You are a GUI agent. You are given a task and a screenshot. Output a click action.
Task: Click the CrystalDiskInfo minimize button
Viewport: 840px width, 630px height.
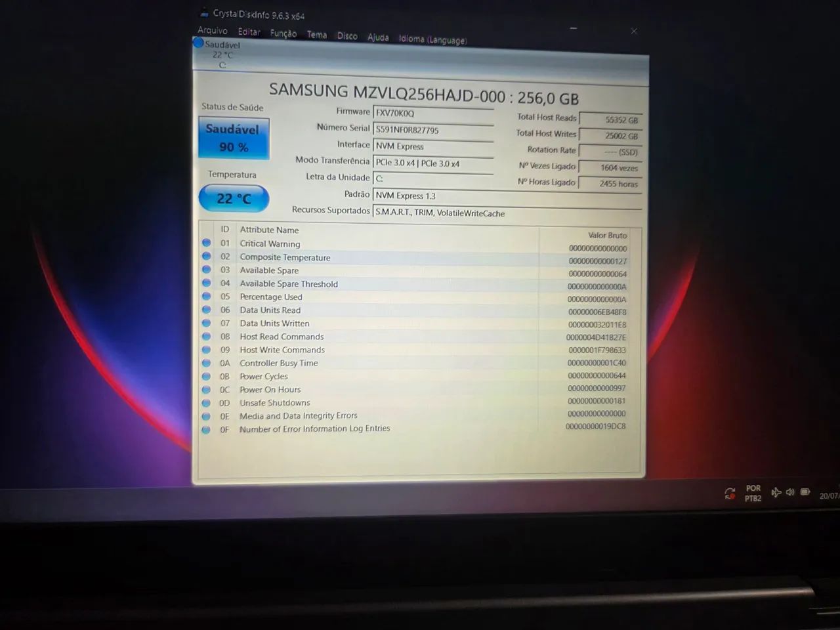(574, 29)
